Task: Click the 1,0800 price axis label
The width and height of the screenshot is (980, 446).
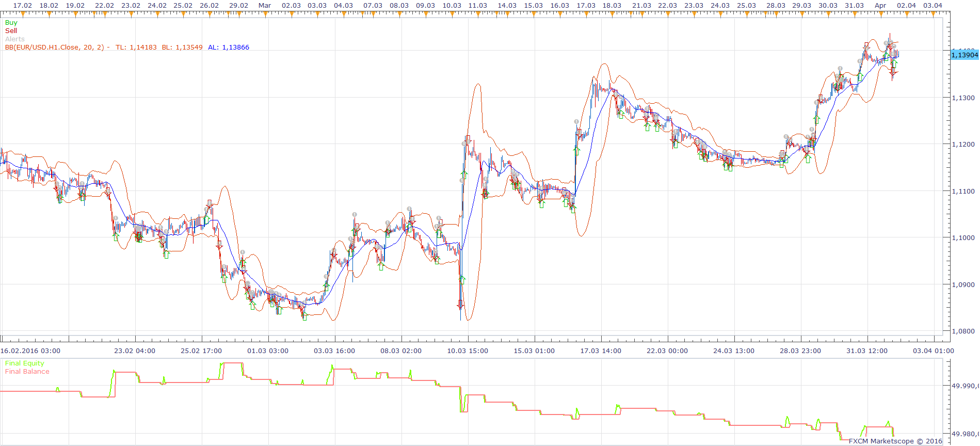Action: pyautogui.click(x=963, y=331)
